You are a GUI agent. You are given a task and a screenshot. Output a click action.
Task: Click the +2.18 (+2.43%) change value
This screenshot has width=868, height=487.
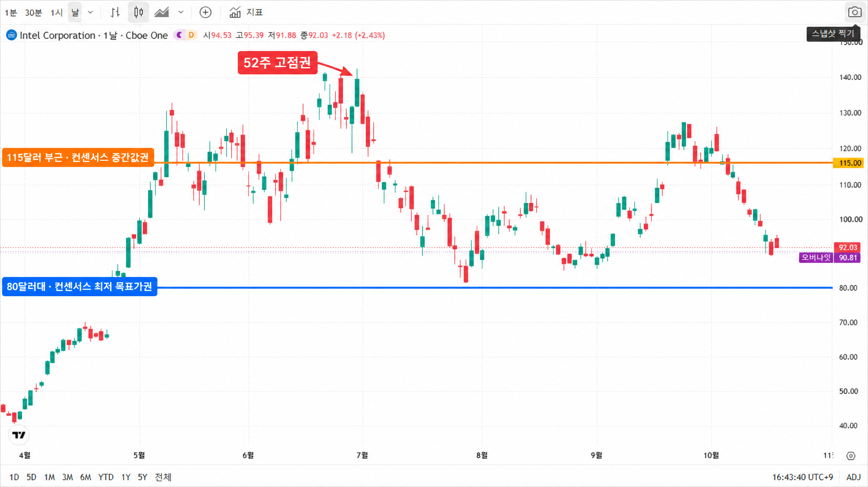358,36
